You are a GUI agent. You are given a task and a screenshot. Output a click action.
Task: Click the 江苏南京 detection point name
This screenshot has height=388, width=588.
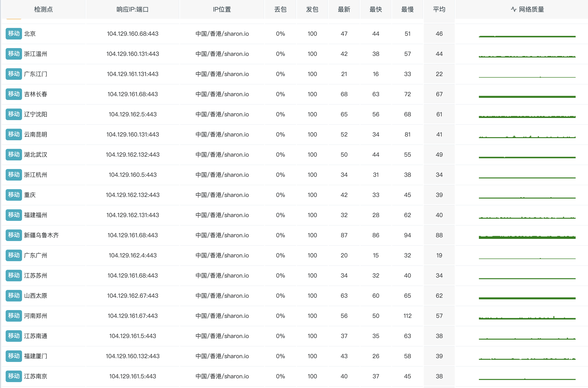35,376
